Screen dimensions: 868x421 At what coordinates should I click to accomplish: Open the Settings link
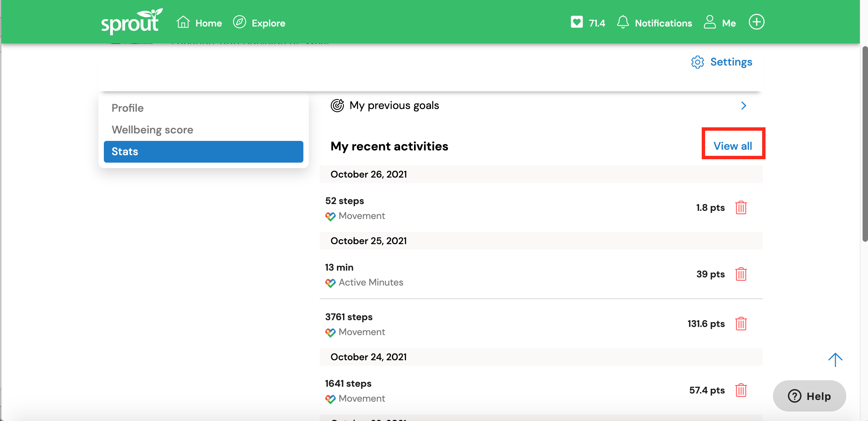point(731,62)
